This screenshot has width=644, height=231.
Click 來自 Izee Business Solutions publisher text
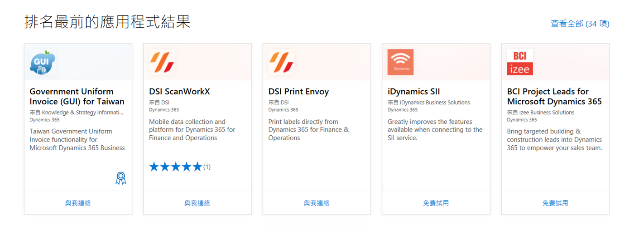[x=541, y=113]
